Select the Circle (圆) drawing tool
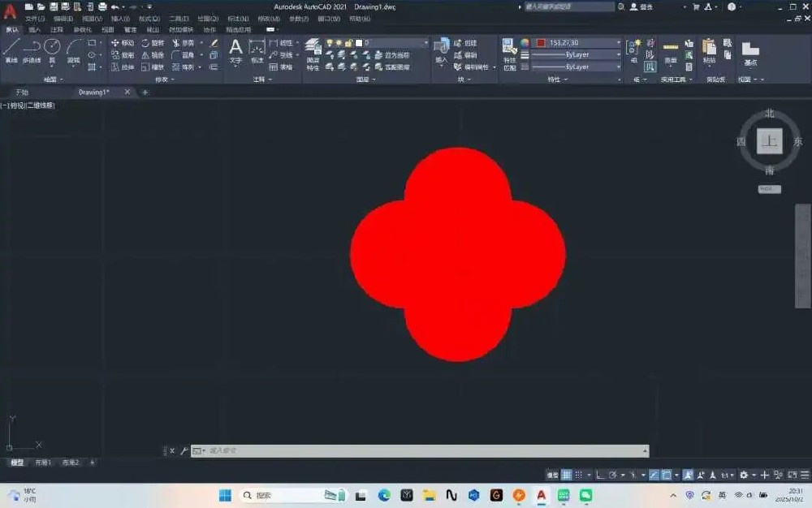 coord(52,50)
